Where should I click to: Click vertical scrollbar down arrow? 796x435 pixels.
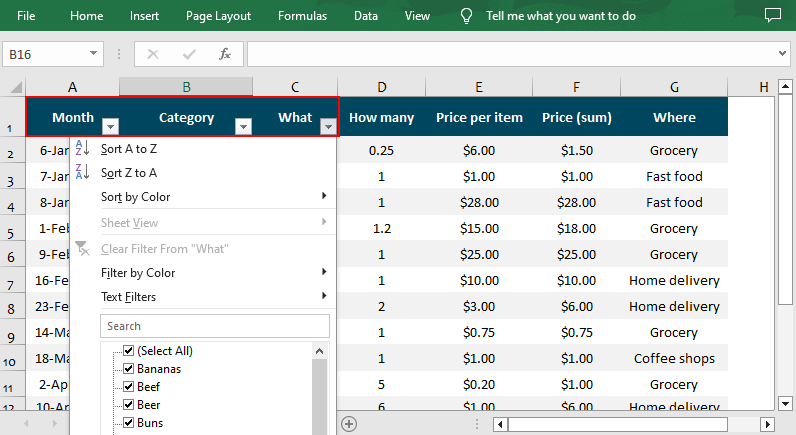click(785, 404)
